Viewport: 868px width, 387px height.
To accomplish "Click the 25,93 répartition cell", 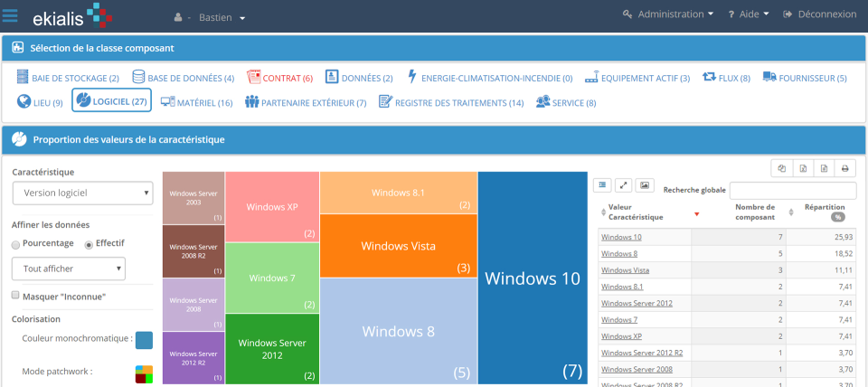I will [x=822, y=238].
